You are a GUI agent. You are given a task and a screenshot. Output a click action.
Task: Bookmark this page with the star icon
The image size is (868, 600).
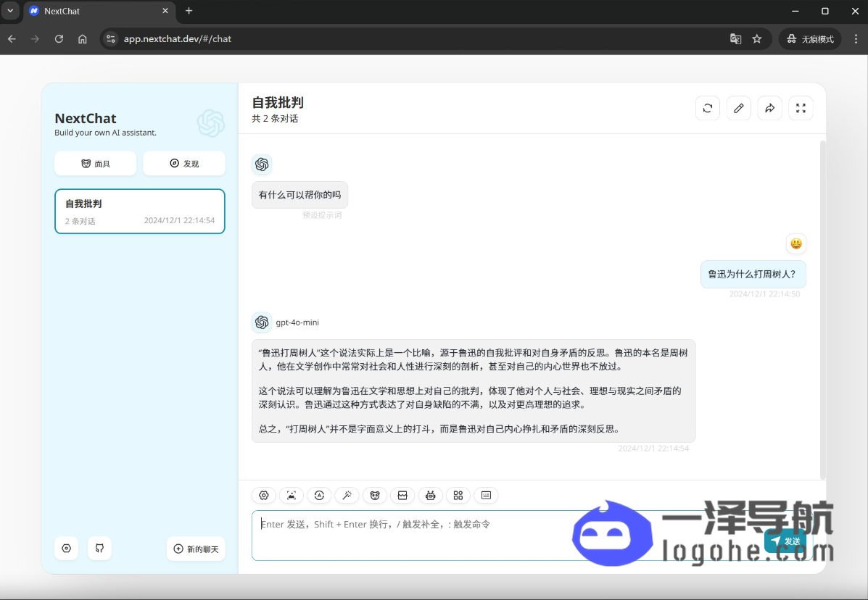[x=757, y=39]
